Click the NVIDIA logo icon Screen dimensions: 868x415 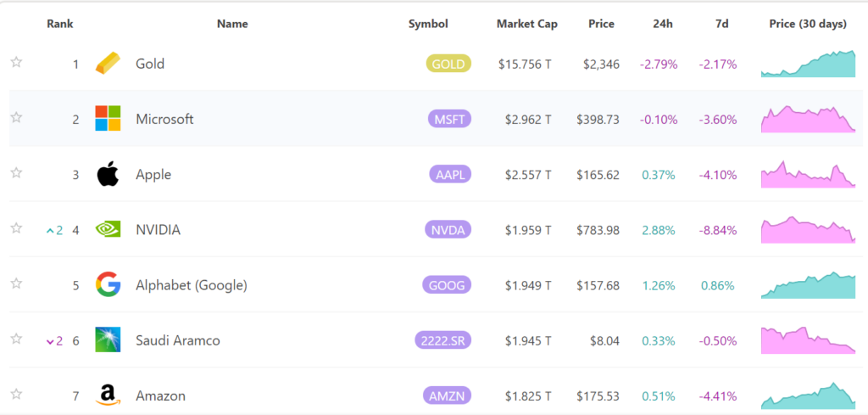[x=108, y=229]
